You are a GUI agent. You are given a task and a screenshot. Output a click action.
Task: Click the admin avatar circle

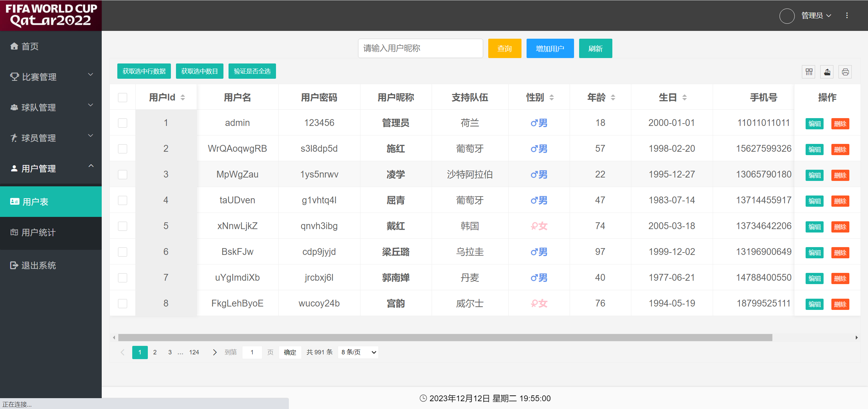click(x=787, y=16)
